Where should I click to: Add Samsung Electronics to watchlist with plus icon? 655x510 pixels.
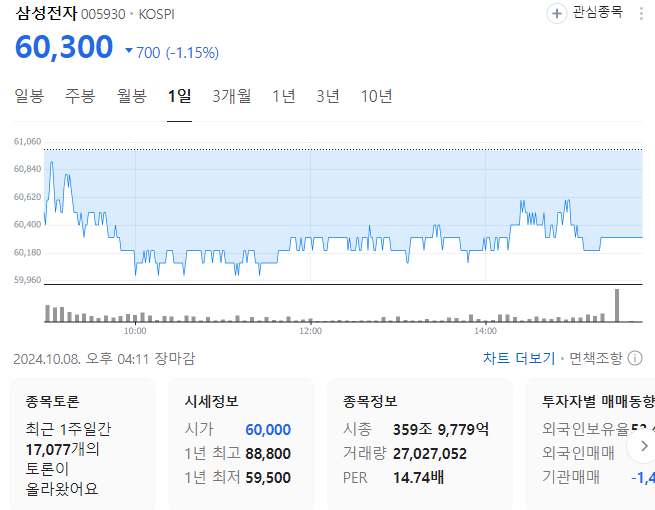(x=556, y=14)
